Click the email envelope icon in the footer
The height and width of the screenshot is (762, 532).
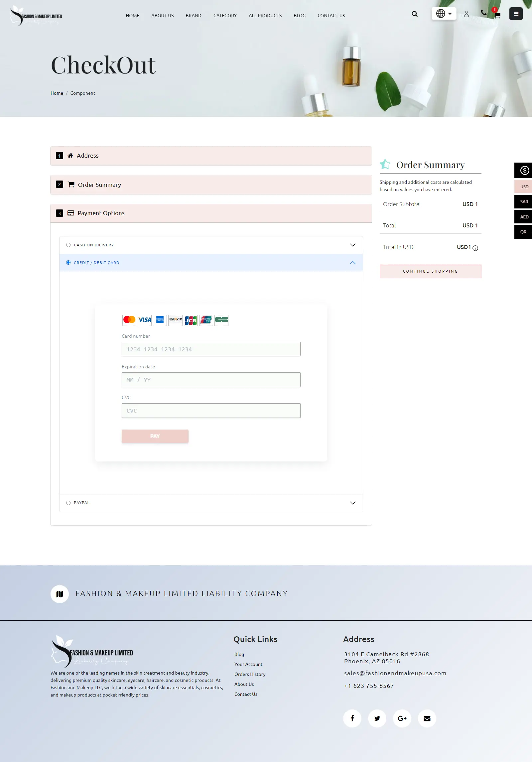427,718
